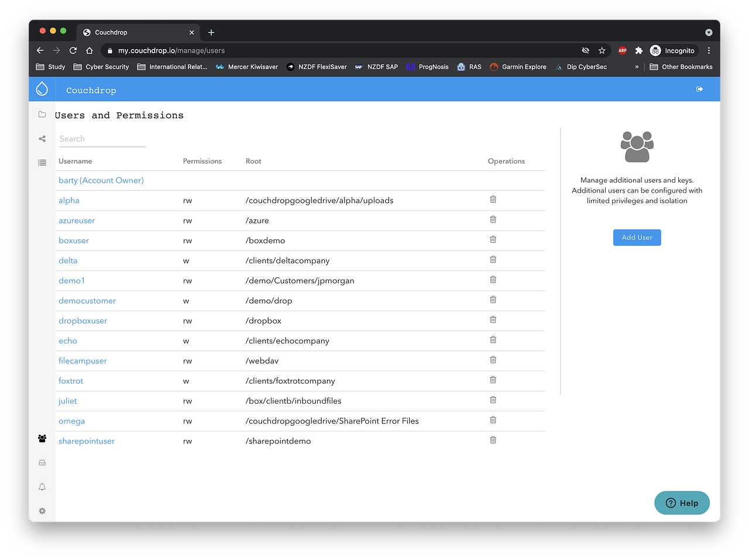Open barty (Account Owner) user details
This screenshot has width=749, height=560.
pyautogui.click(x=101, y=180)
